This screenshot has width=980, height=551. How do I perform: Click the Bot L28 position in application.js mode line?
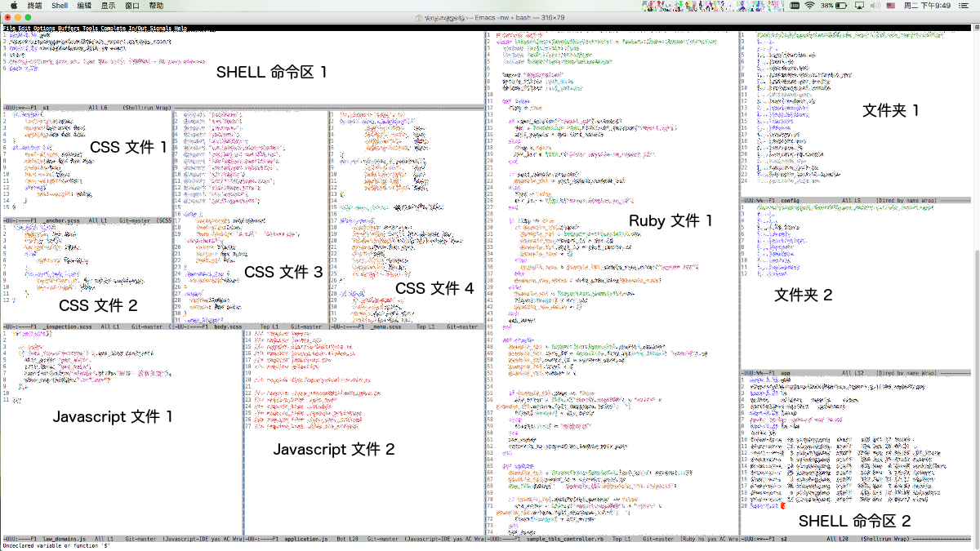[x=347, y=539]
